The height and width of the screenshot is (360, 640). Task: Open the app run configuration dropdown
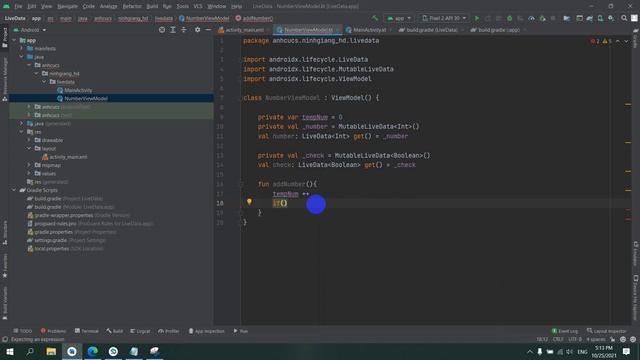click(x=399, y=18)
